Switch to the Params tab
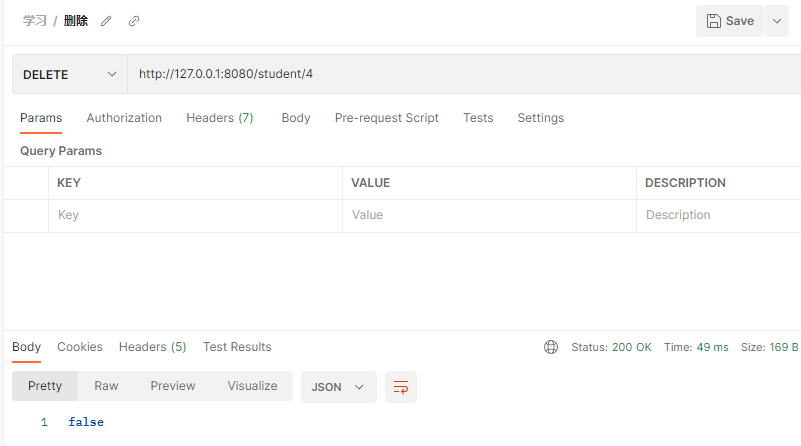The width and height of the screenshot is (801, 446). 41,118
